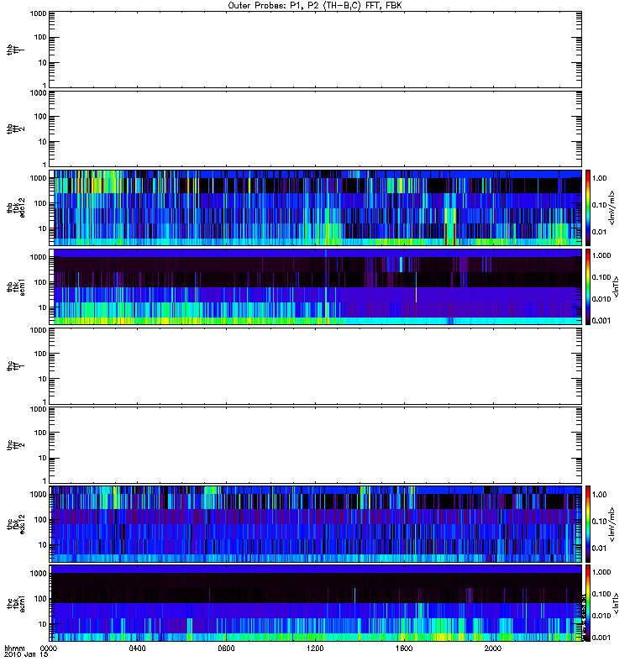Click the empty second thc fft panel
Screen dimensions: 630x672
(315, 445)
